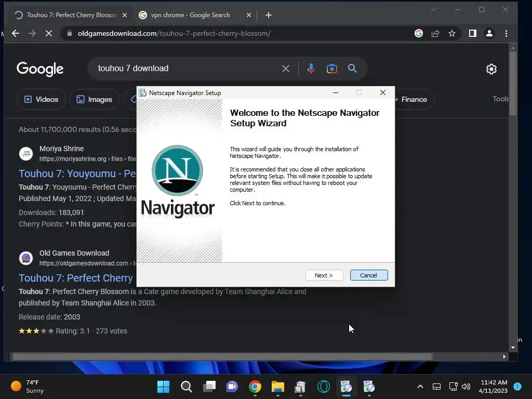Click the Old Games Download favicon
Viewport: 532px width, 399px height.
pos(26,258)
